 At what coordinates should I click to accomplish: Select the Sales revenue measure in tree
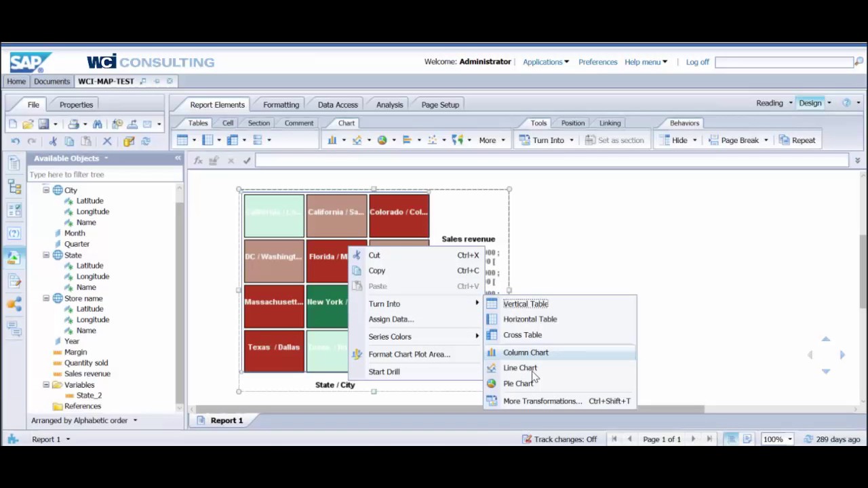tap(87, 373)
